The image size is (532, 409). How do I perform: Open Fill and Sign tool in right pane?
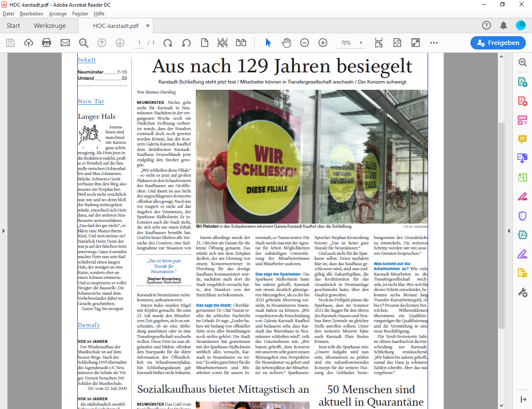point(522,254)
